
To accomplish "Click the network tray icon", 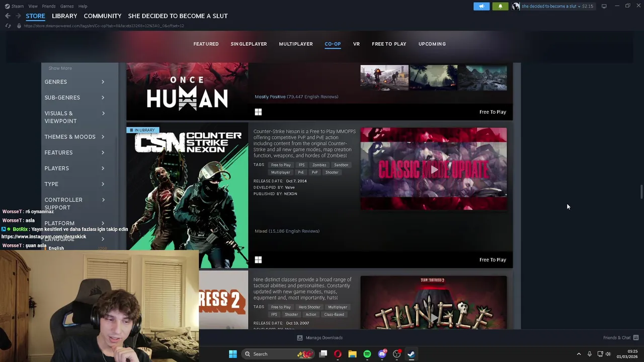I will [600, 354].
